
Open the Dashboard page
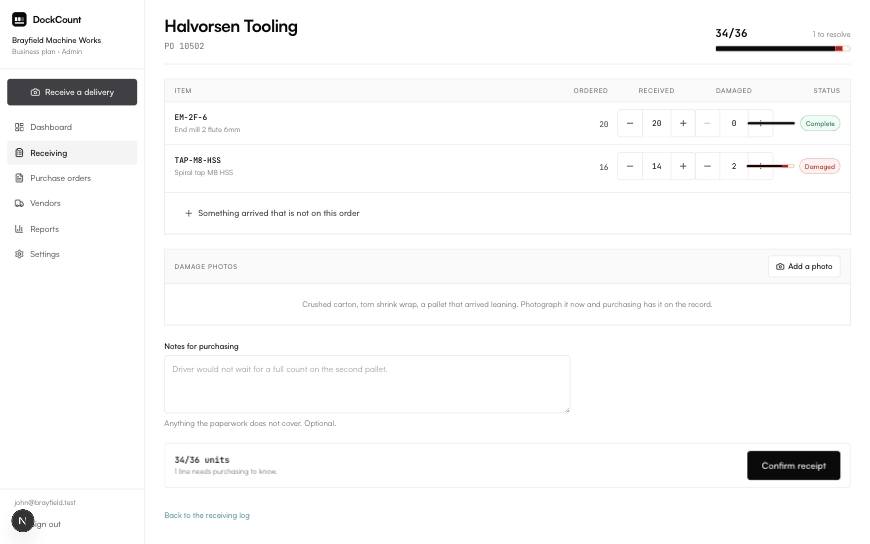point(72,127)
